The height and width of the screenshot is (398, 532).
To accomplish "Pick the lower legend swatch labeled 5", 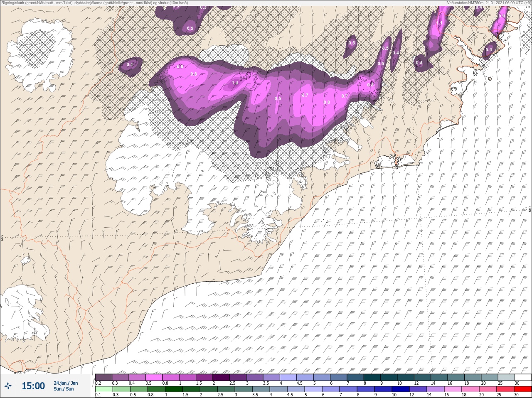I will coord(313,389).
